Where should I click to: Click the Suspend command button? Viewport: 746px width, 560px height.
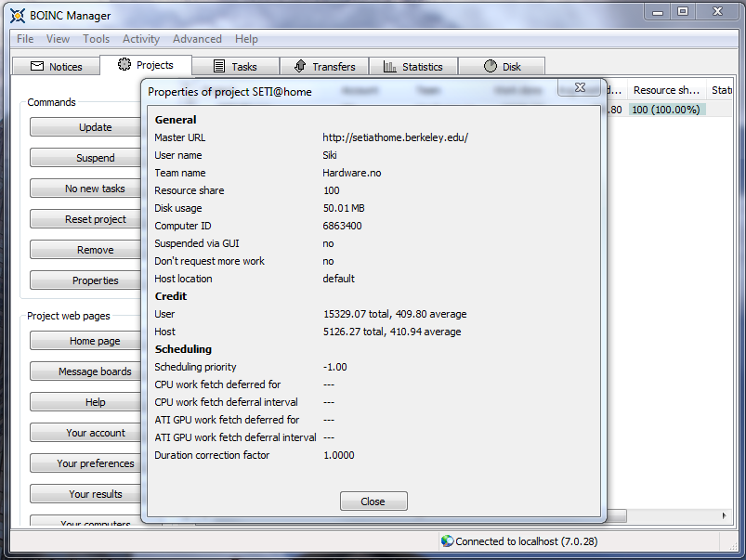point(87,158)
